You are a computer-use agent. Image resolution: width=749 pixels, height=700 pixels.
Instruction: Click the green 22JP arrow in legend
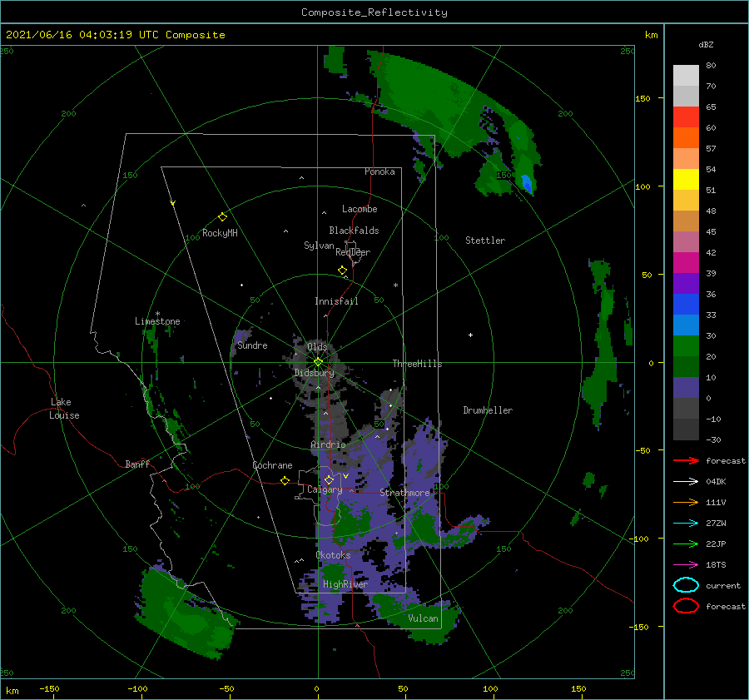(x=686, y=544)
